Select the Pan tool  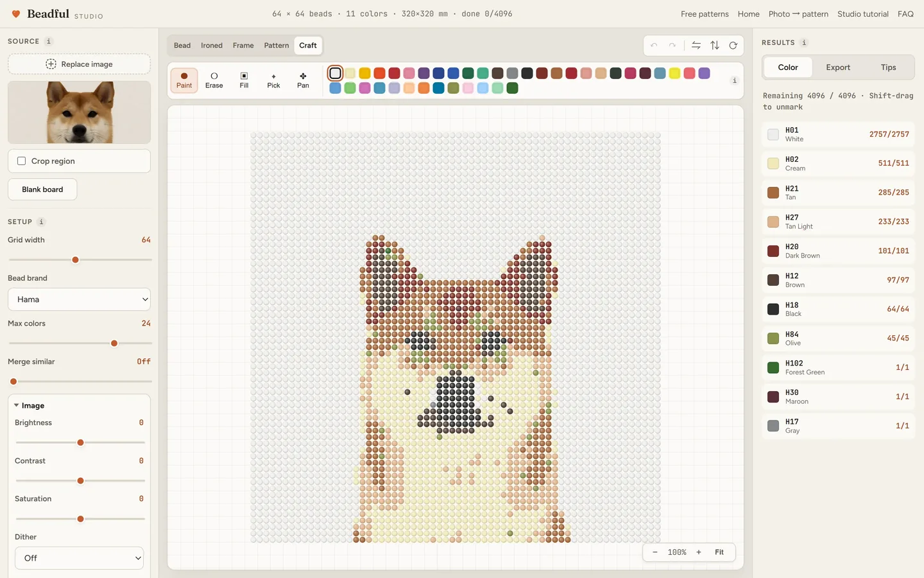click(303, 80)
